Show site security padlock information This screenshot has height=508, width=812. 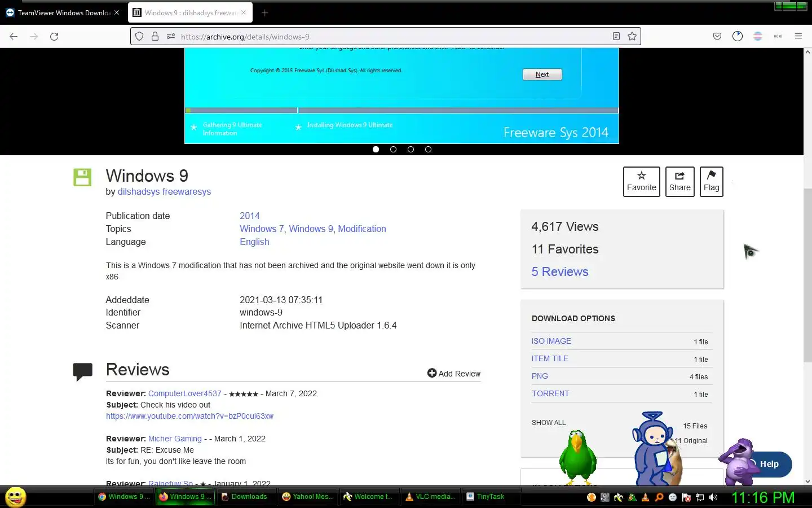pyautogui.click(x=155, y=36)
